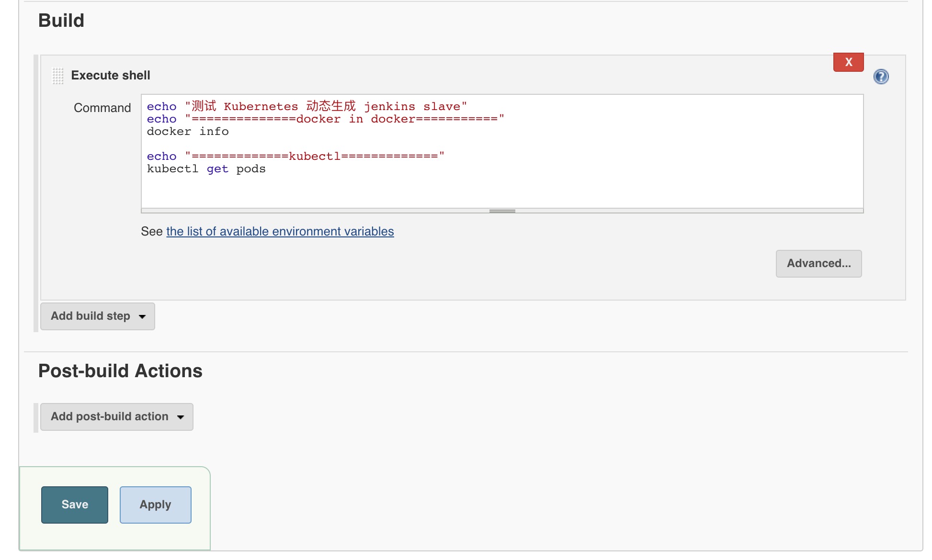Click the Advanced build options expander

coord(818,263)
